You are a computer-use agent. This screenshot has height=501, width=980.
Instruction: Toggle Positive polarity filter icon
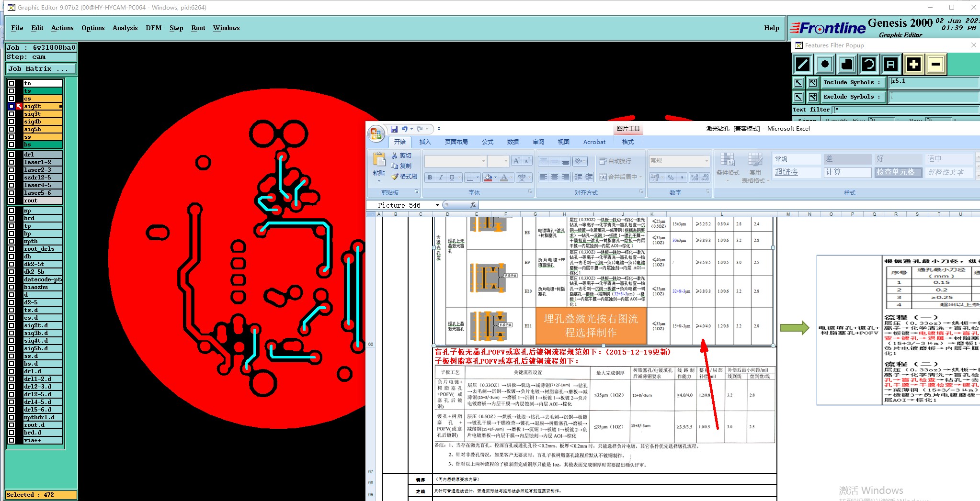tap(913, 64)
